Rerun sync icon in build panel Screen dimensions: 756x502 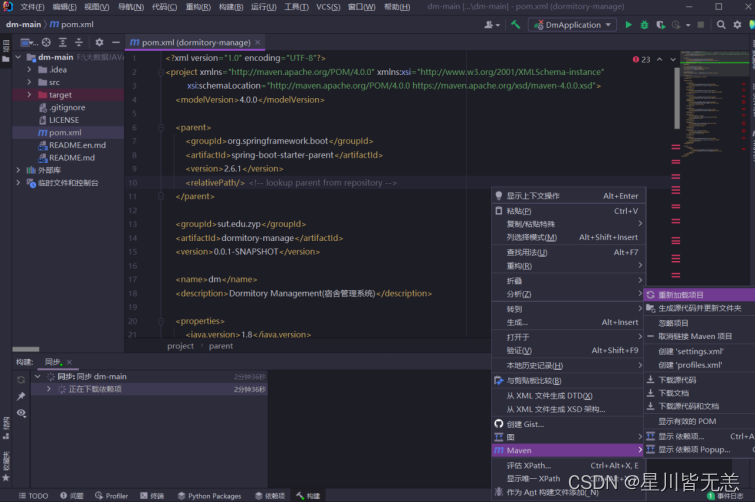(x=21, y=380)
